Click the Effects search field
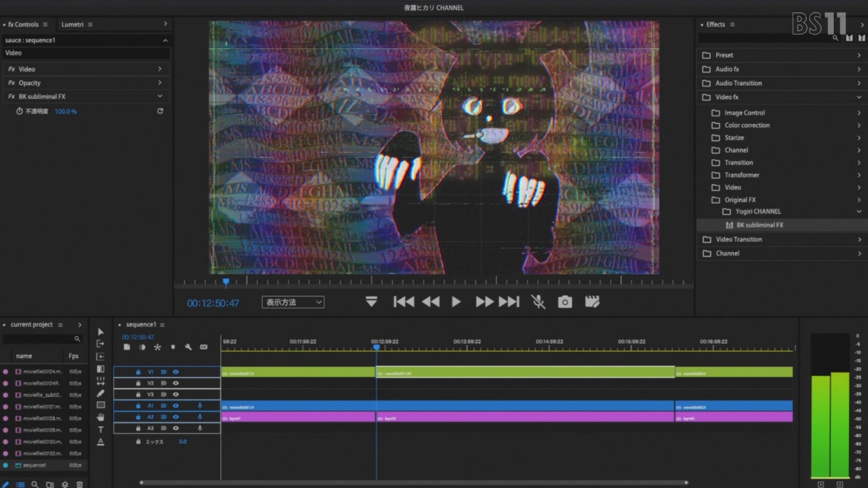Screen dimensions: 868x488 pos(769,38)
